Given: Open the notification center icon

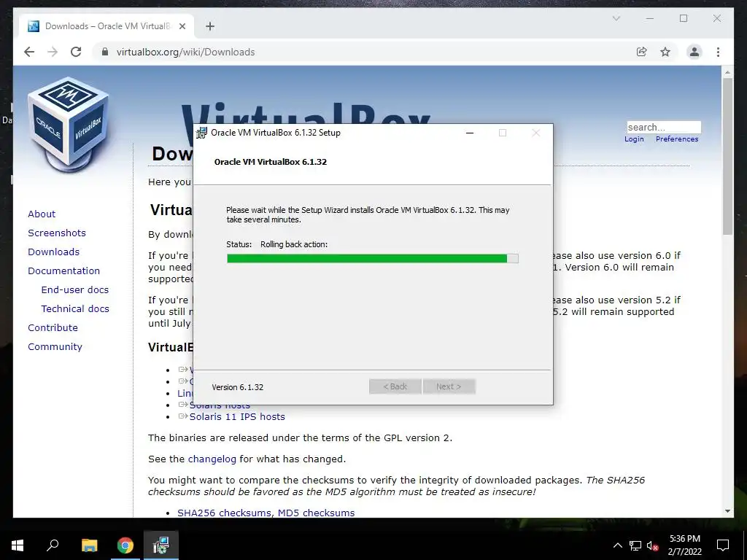Looking at the screenshot, I should (x=723, y=545).
